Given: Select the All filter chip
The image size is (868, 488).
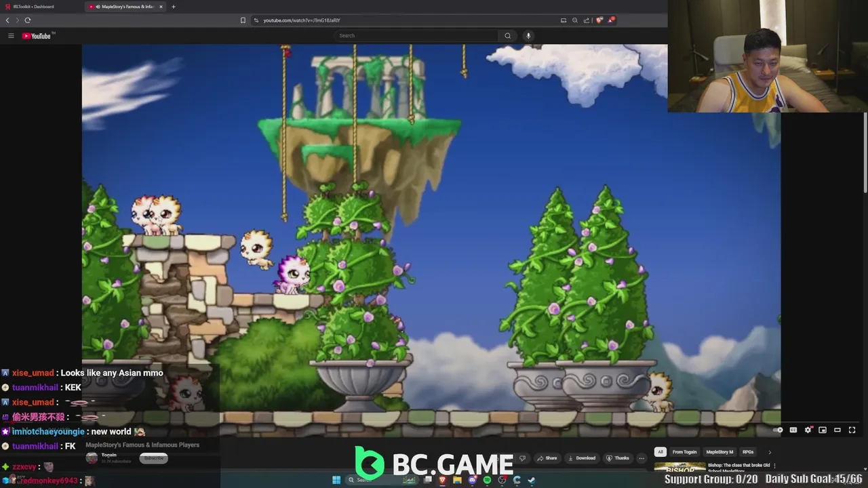Looking at the screenshot, I should pos(660,452).
